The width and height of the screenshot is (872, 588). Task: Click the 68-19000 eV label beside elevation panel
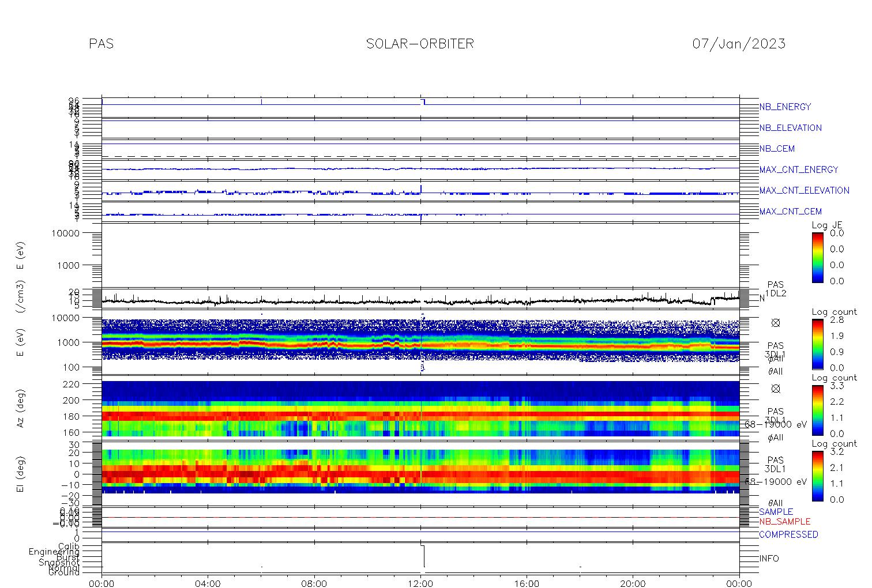775,481
